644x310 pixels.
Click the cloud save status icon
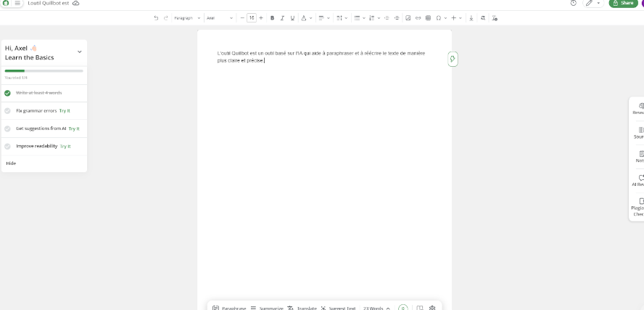pyautogui.click(x=75, y=3)
